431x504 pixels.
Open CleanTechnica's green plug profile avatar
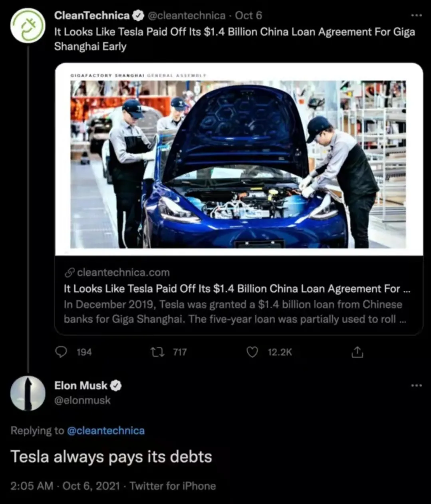tap(28, 25)
